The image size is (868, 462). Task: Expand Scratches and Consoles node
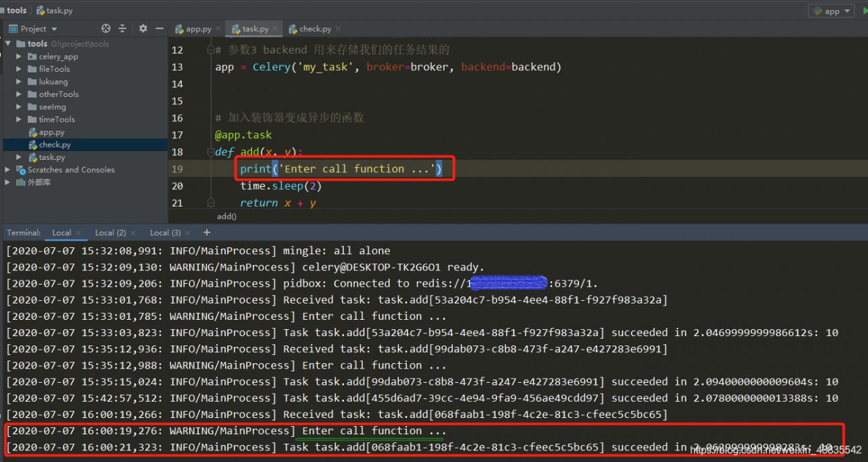(x=8, y=170)
